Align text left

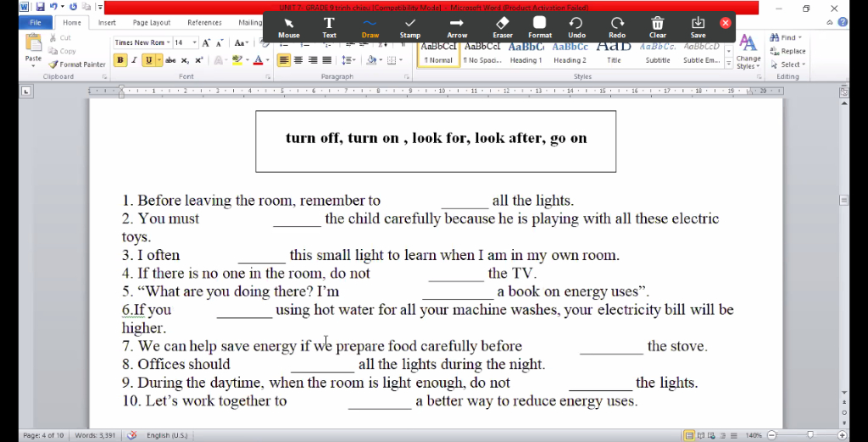pyautogui.click(x=284, y=60)
